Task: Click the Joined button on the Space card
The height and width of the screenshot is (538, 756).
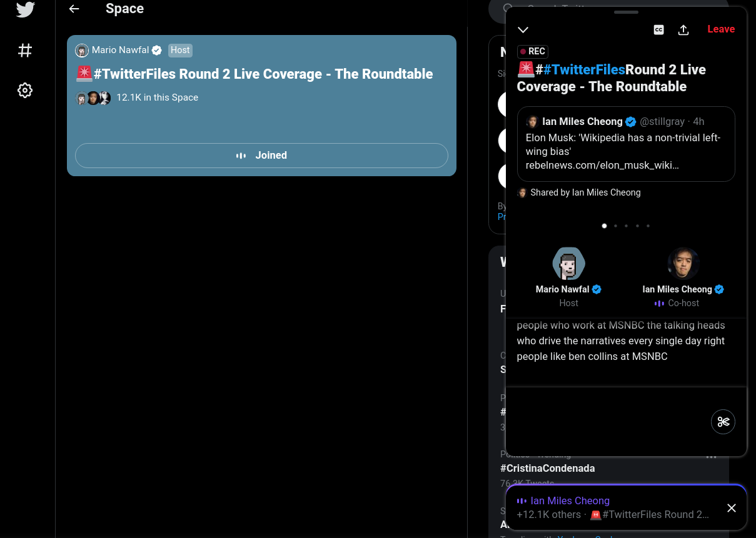Action: point(261,156)
